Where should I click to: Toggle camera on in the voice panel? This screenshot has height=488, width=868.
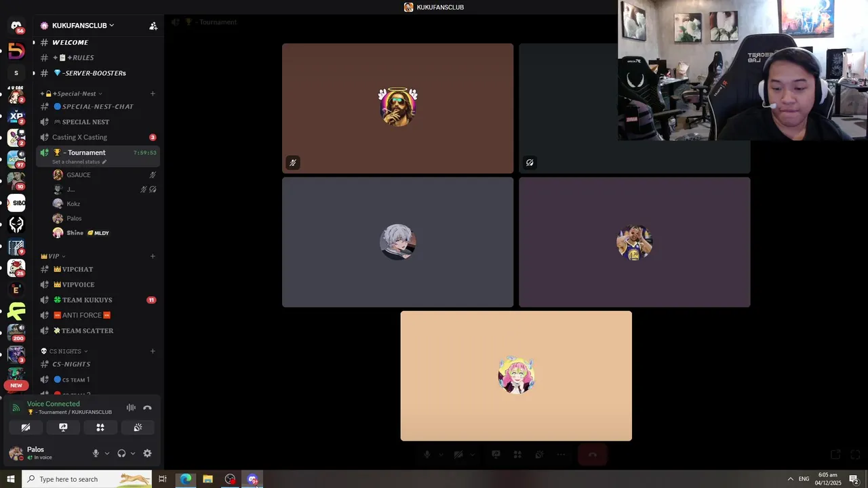tap(26, 428)
